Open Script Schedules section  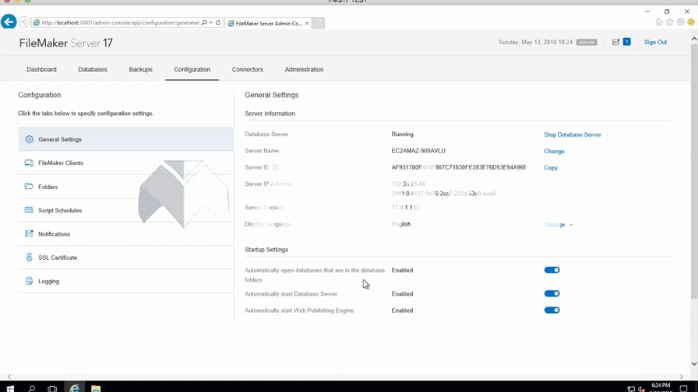(126, 210)
